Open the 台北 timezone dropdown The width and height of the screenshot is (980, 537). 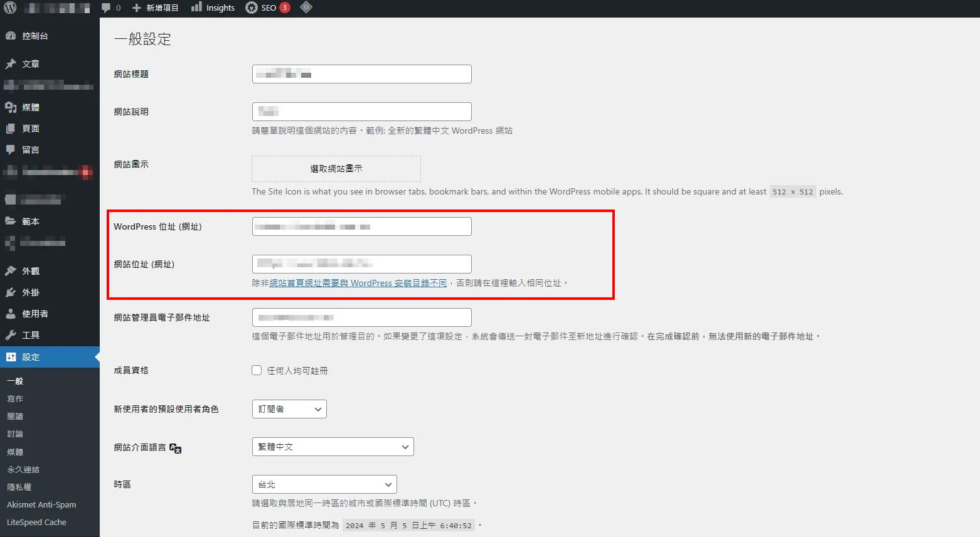click(x=324, y=484)
